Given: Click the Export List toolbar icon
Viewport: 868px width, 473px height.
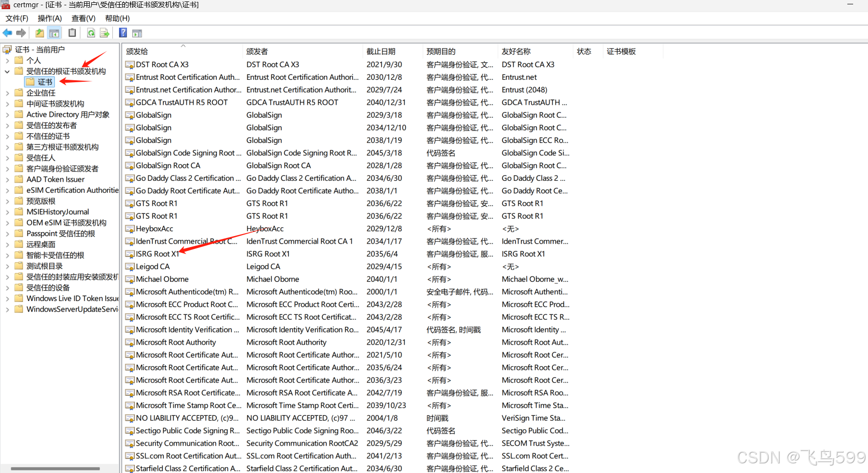Looking at the screenshot, I should tap(104, 33).
